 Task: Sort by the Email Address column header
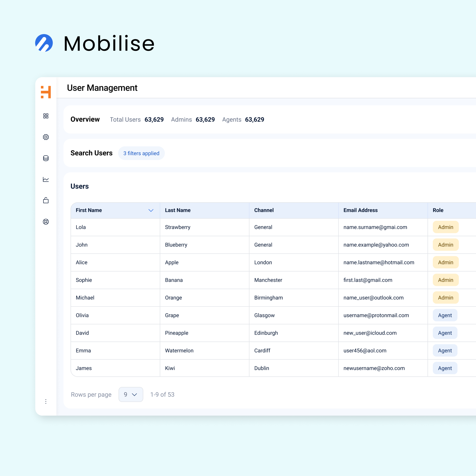pyautogui.click(x=361, y=210)
